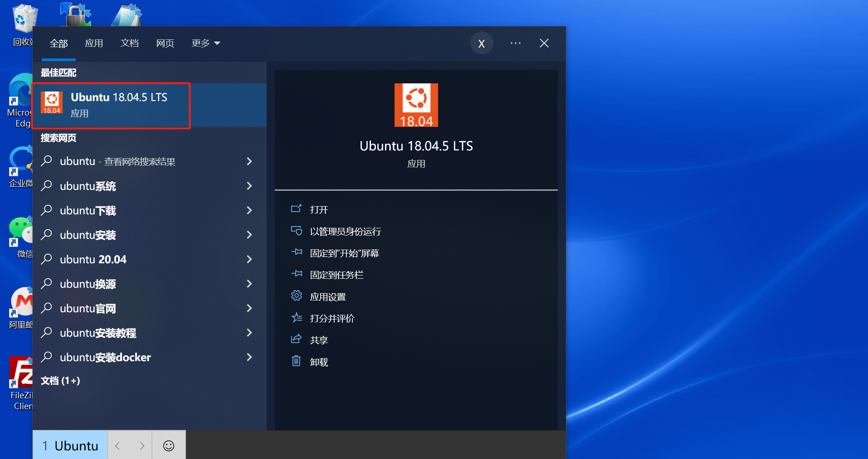Image resolution: width=868 pixels, height=459 pixels.
Task: Expand arrow for ubuntu官网 suggestion
Action: click(249, 308)
